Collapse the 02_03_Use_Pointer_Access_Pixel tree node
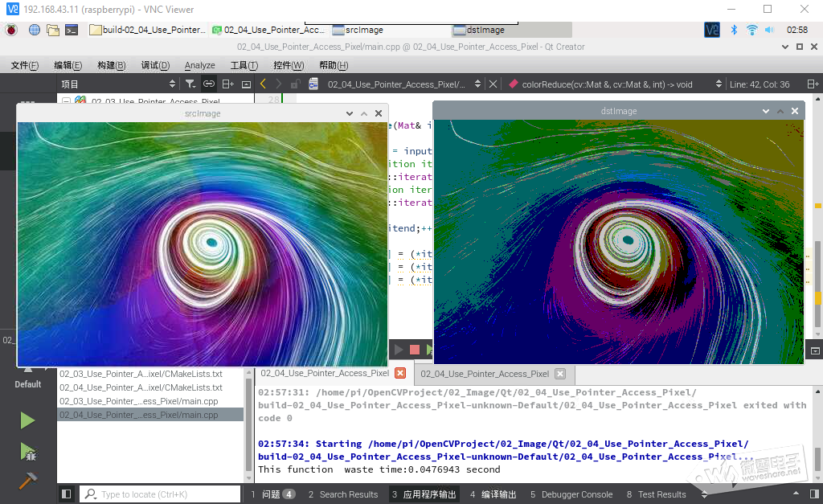Image resolution: width=823 pixels, height=504 pixels. tap(66, 100)
